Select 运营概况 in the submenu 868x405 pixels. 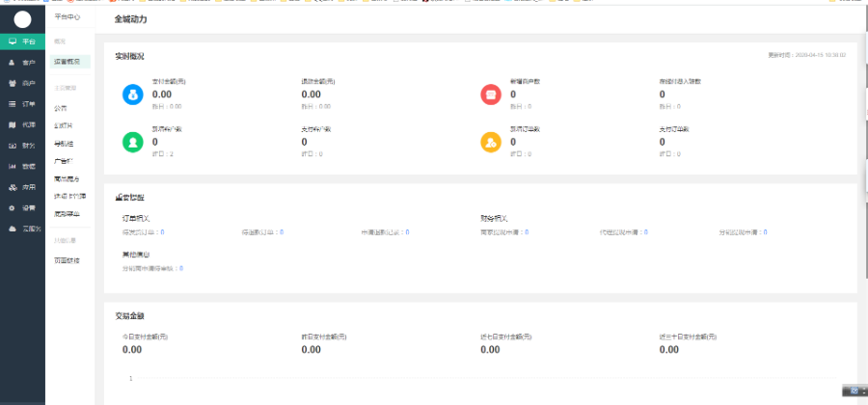click(69, 62)
